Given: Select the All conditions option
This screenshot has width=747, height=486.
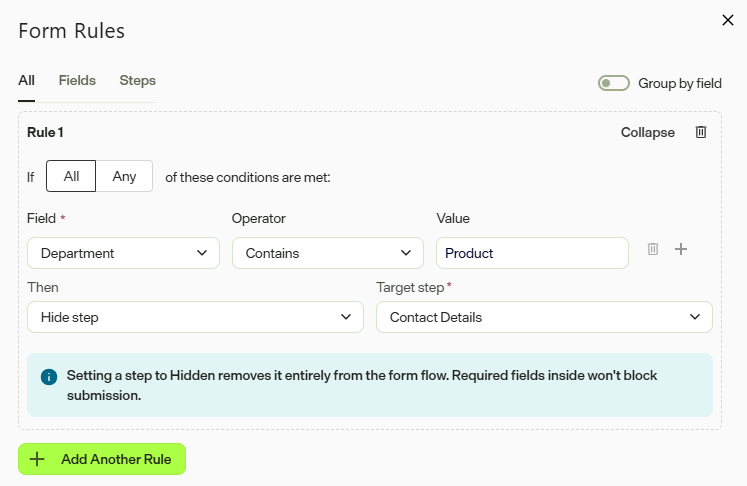Looking at the screenshot, I should click(71, 176).
